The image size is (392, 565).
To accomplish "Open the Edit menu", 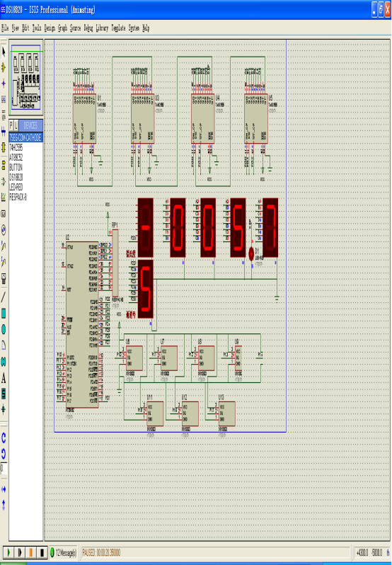I will coord(25,28).
